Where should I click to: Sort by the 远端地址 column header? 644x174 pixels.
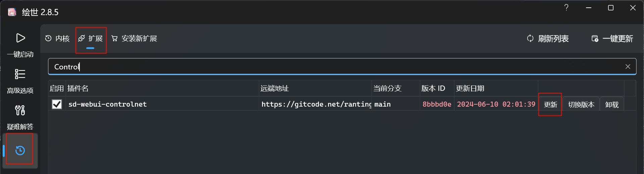[x=315, y=89]
